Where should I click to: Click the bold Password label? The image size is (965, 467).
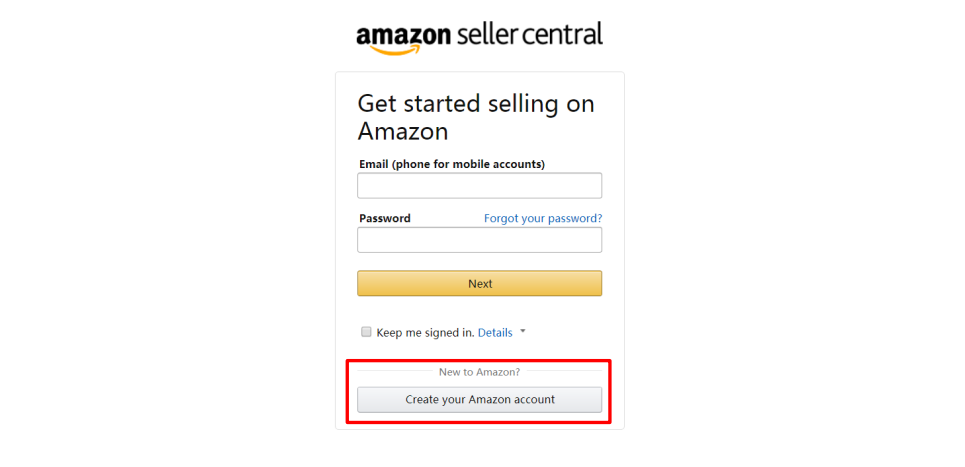[385, 218]
